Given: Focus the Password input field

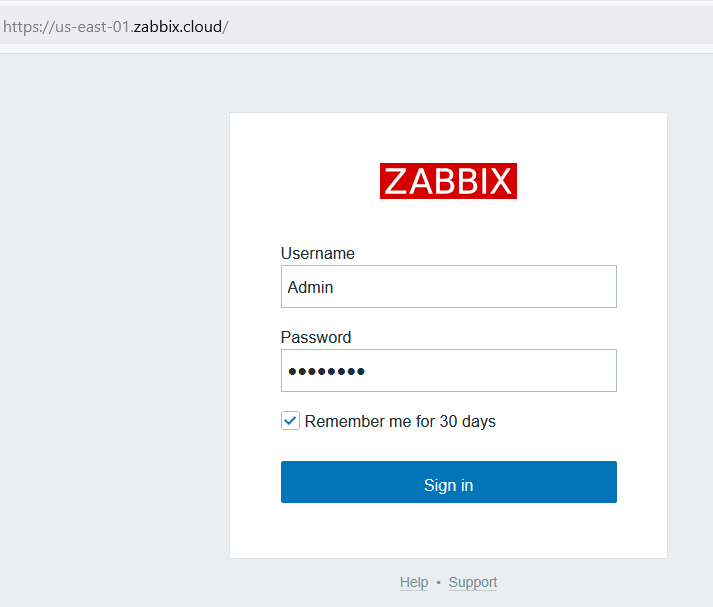Looking at the screenshot, I should coord(448,371).
